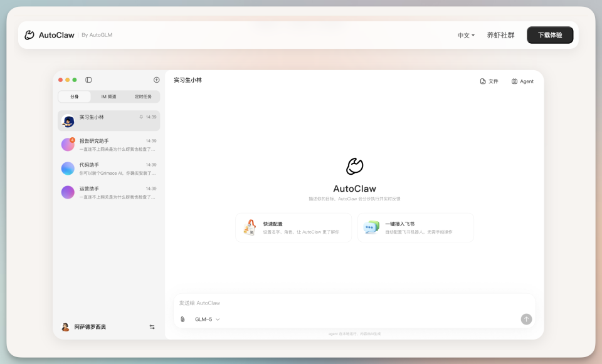602x364 pixels.
Task: Switch to the 定时任务 tab
Action: pos(142,96)
